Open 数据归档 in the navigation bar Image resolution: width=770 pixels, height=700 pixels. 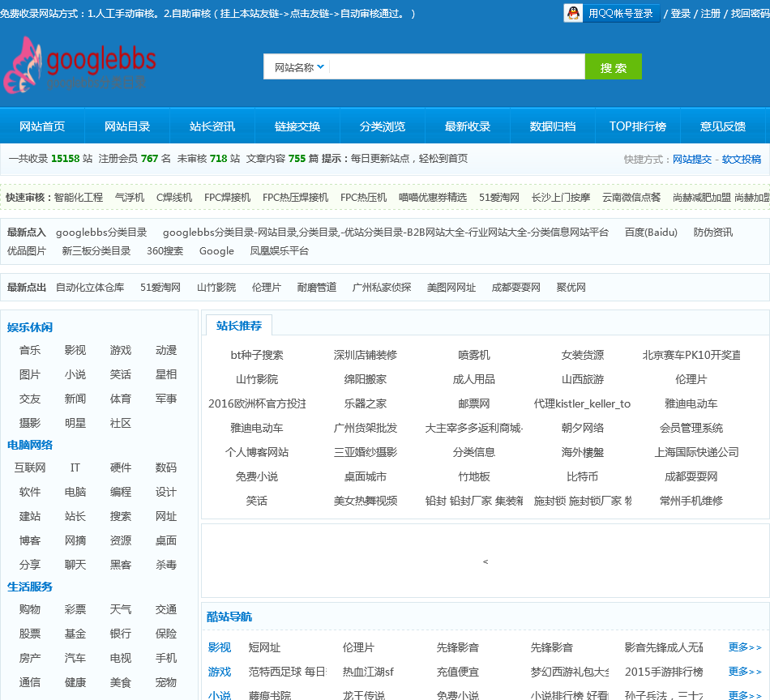tap(553, 126)
